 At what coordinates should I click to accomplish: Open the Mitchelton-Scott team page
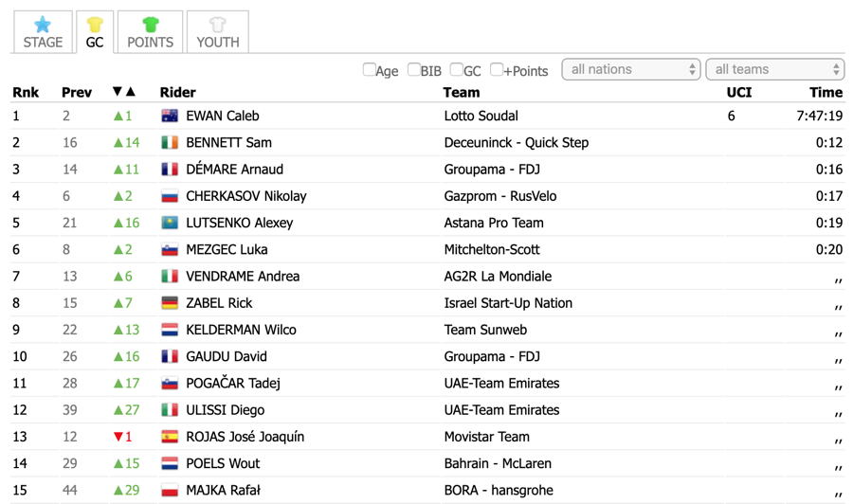[492, 249]
